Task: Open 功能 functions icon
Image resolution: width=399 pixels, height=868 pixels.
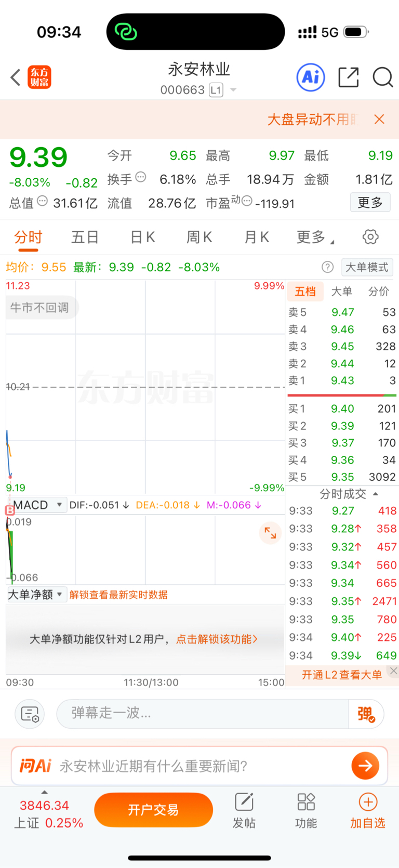Action: pyautogui.click(x=306, y=811)
